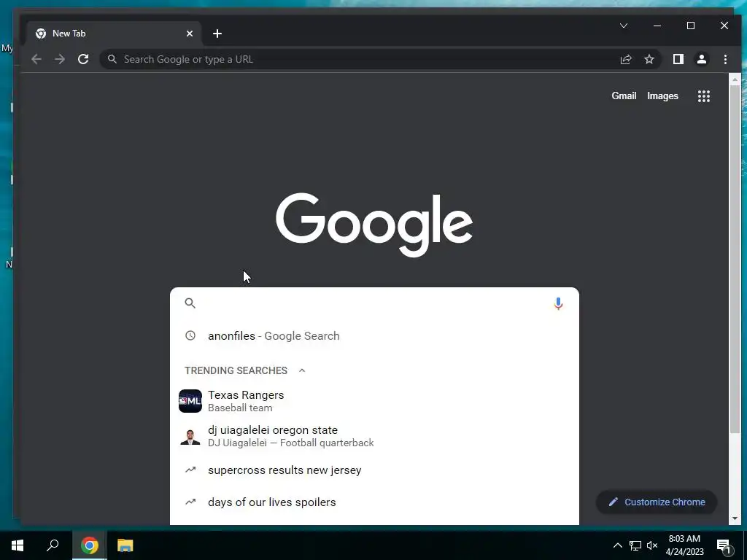This screenshot has width=747, height=560.
Task: Click trending arrow beside supercross results
Action: [x=190, y=470]
